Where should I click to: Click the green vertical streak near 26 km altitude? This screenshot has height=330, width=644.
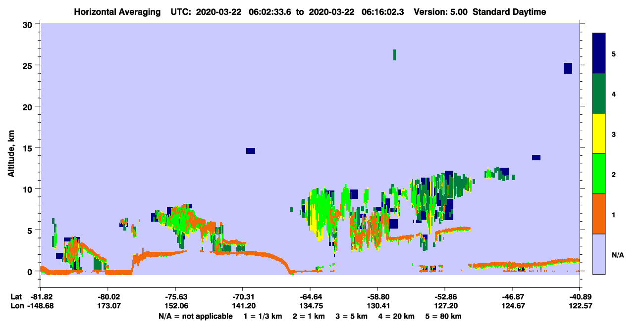pyautogui.click(x=394, y=55)
